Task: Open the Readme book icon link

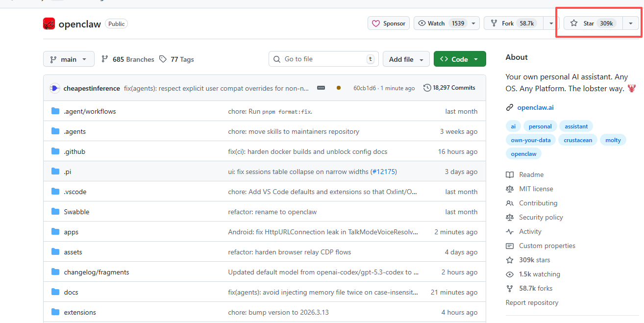Action: pyautogui.click(x=510, y=174)
